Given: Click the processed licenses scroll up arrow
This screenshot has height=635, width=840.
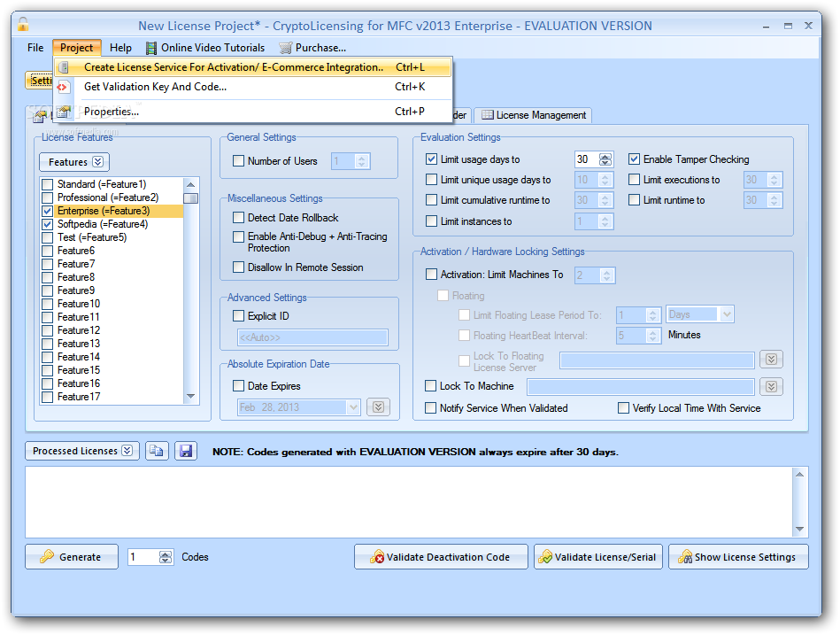Looking at the screenshot, I should [799, 474].
